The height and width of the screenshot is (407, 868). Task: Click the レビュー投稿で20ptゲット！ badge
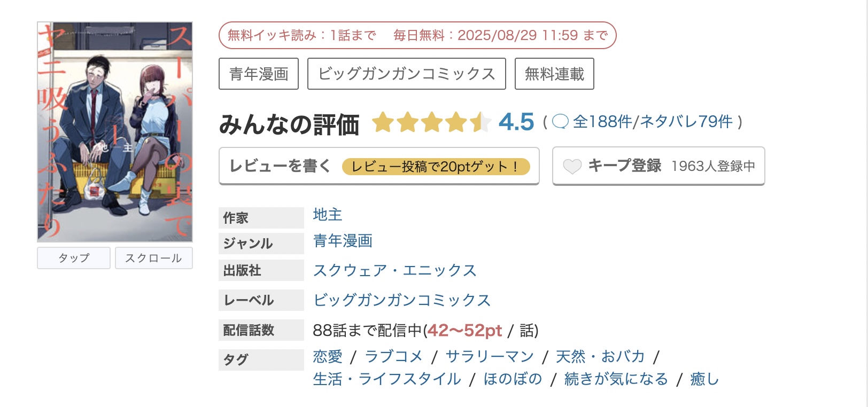pyautogui.click(x=438, y=167)
